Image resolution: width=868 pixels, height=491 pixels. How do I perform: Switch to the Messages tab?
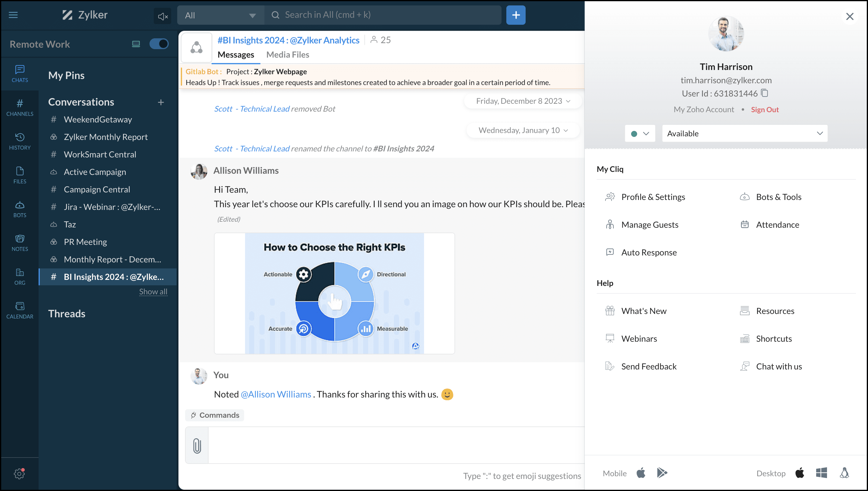pos(235,55)
